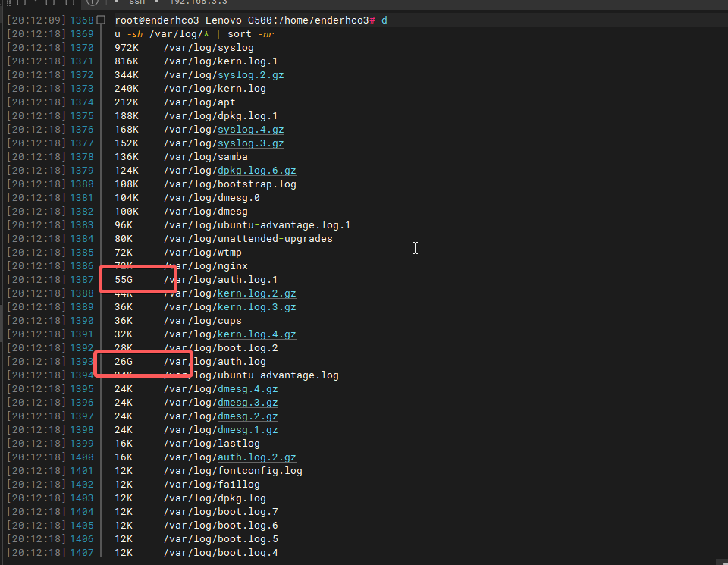Open the kern.log.4.gz link
728x565 pixels.
(257, 334)
